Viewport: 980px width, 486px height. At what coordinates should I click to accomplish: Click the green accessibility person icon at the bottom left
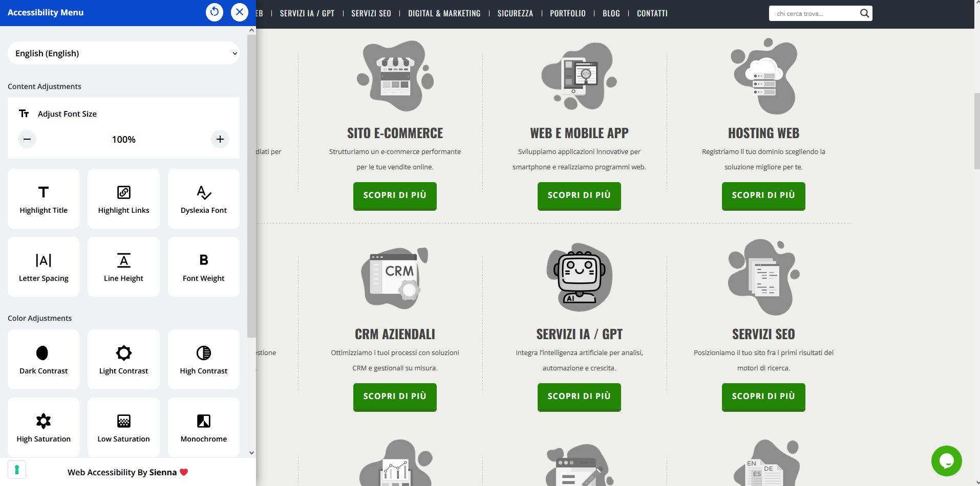(17, 470)
